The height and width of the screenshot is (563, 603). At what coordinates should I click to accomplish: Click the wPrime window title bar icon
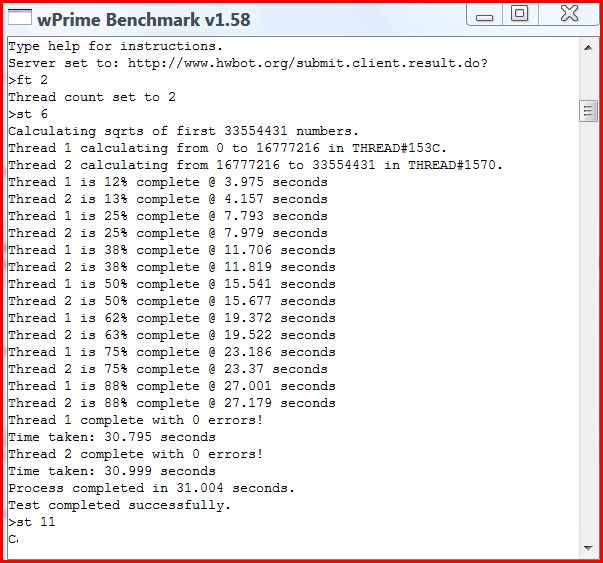pyautogui.click(x=20, y=17)
